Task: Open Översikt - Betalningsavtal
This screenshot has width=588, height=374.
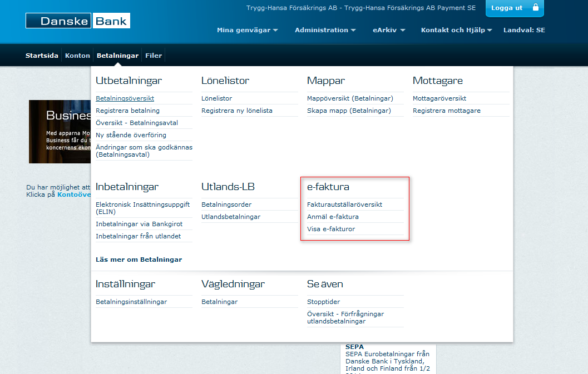Action: [x=137, y=123]
